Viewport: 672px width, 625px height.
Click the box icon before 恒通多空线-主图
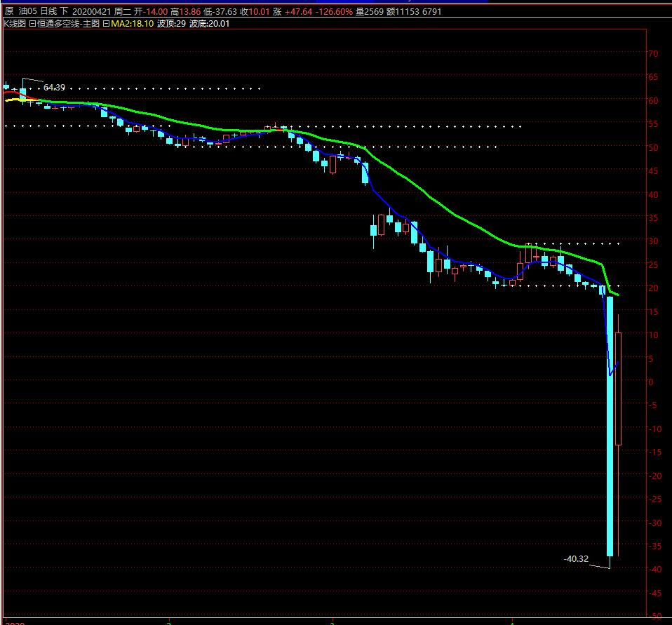[x=32, y=23]
